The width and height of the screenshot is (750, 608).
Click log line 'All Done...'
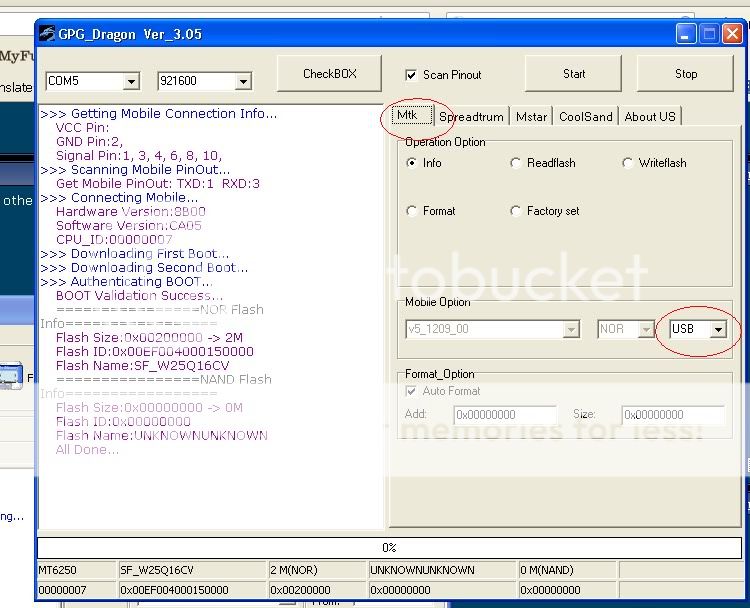87,450
